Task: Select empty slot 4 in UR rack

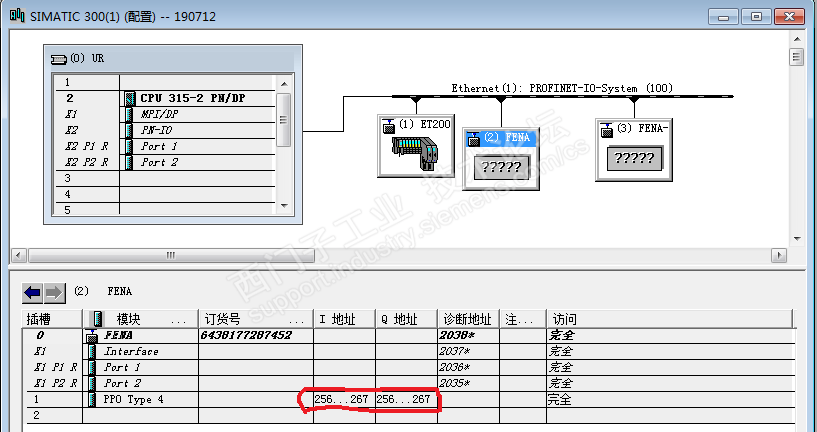Action: (164, 194)
